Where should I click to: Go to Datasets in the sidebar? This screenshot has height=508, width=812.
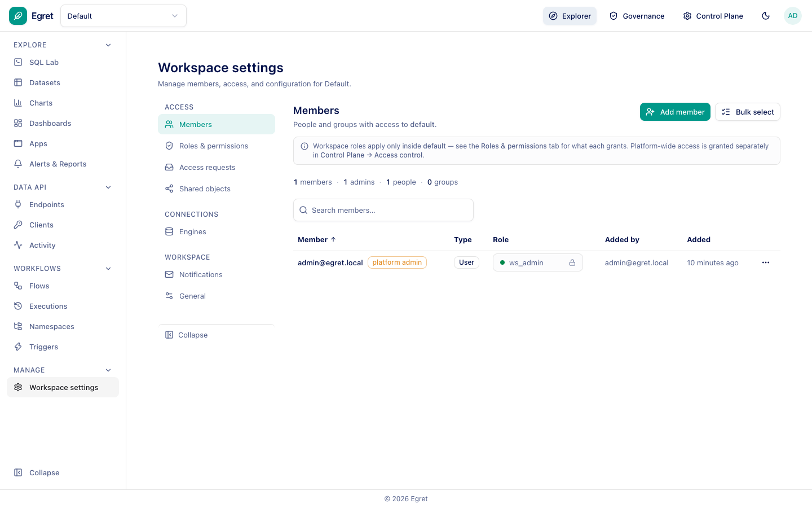pos(63,82)
